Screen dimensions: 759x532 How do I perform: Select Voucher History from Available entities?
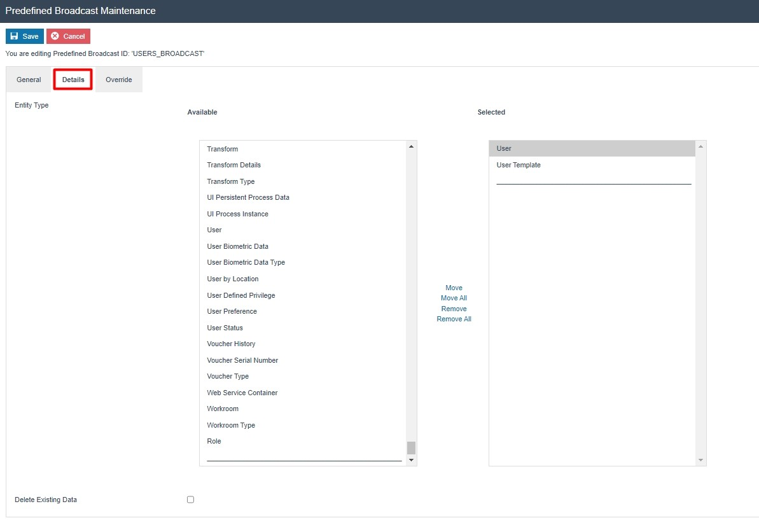(231, 344)
